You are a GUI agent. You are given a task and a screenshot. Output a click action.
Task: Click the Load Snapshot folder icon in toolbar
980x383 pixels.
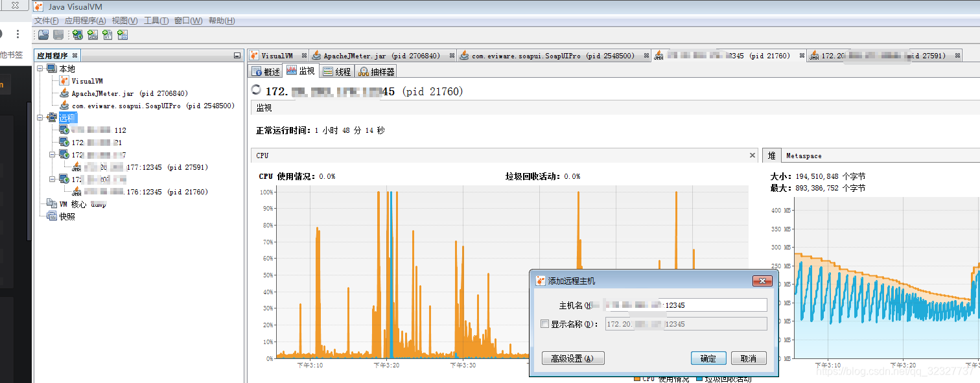click(43, 35)
